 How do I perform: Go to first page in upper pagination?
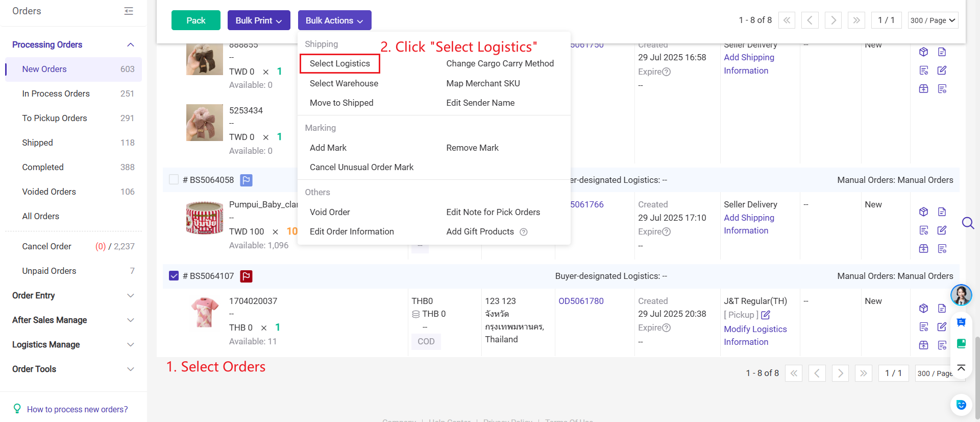coord(787,20)
